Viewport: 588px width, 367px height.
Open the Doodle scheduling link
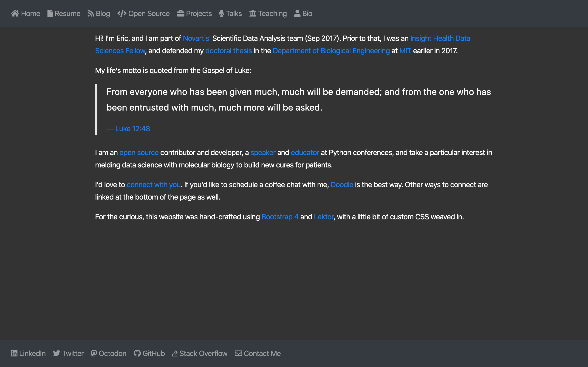click(342, 185)
